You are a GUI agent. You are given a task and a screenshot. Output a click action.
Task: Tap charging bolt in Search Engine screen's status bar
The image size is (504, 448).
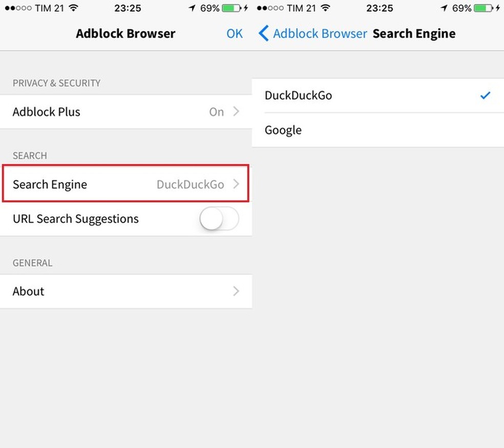(x=497, y=8)
